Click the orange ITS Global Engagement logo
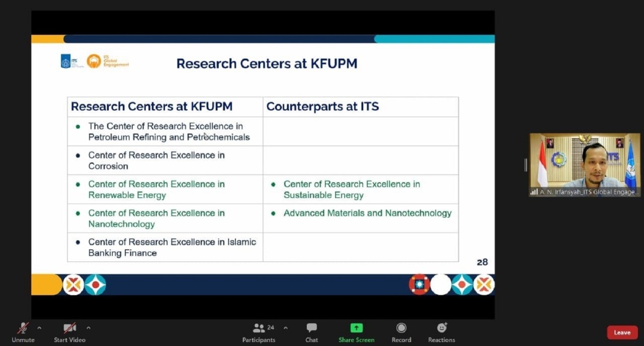The width and height of the screenshot is (644, 346). coord(94,61)
